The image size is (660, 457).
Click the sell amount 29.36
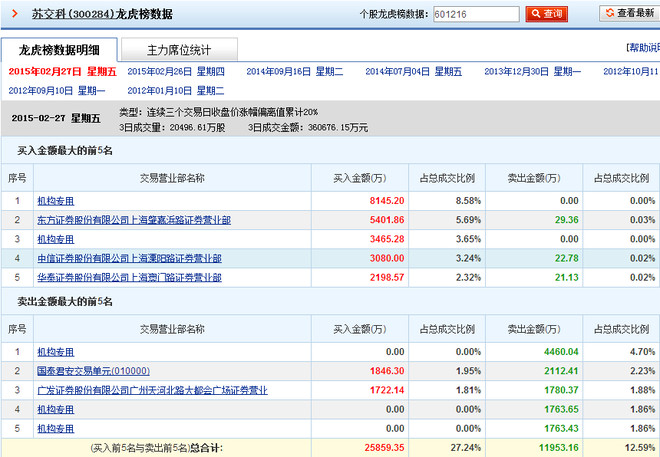[567, 220]
